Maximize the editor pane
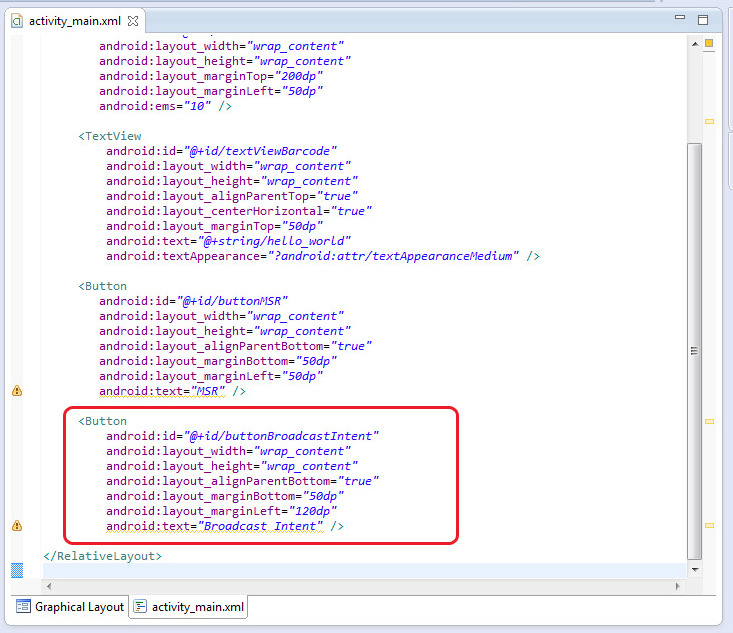 [703, 19]
